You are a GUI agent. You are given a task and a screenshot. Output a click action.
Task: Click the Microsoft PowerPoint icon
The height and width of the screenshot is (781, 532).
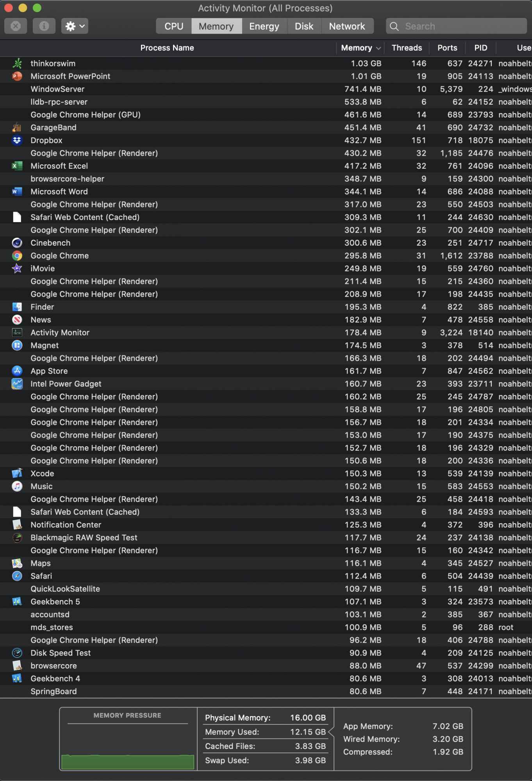click(x=17, y=76)
